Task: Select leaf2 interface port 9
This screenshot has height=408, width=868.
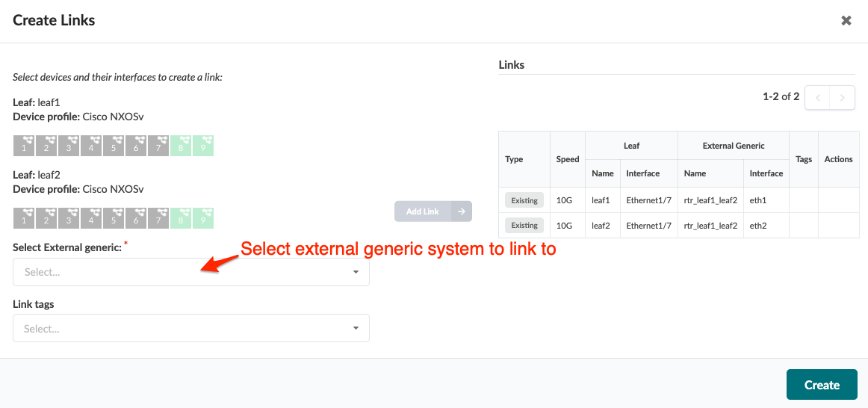Action: point(203,217)
